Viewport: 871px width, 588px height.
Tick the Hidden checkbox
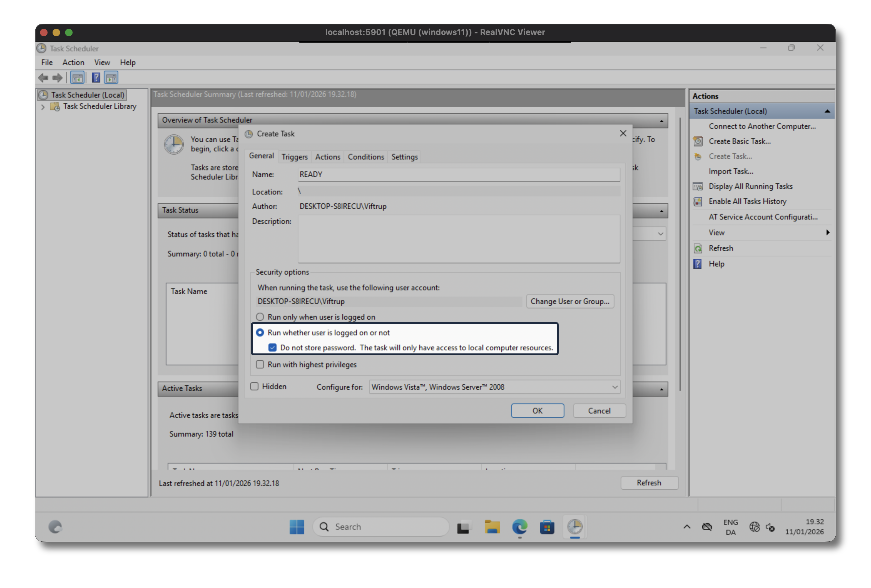point(254,386)
